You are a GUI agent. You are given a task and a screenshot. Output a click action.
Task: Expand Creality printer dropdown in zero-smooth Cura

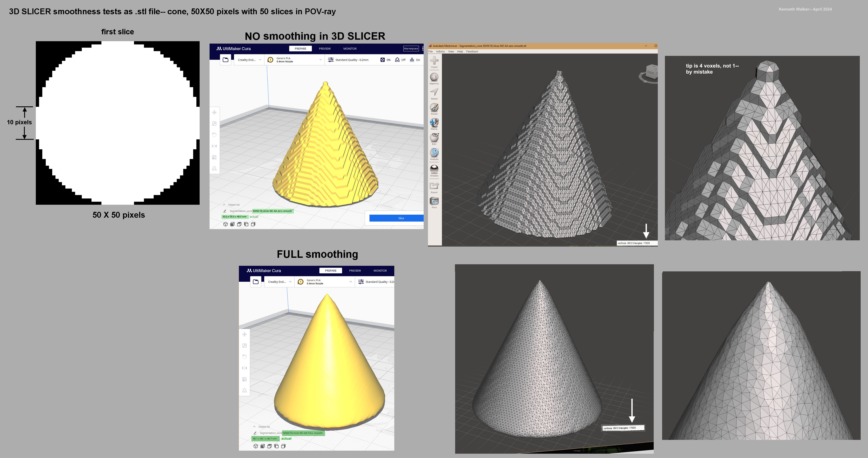pyautogui.click(x=249, y=60)
